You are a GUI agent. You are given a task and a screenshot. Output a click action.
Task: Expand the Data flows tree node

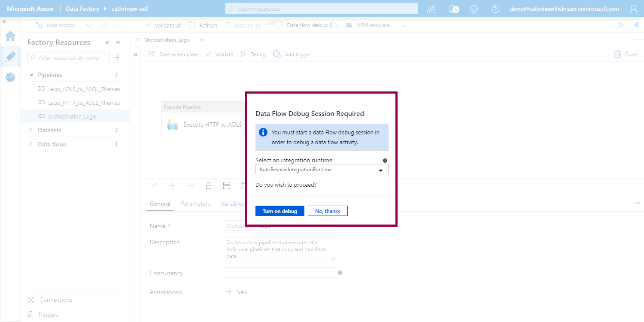31,144
